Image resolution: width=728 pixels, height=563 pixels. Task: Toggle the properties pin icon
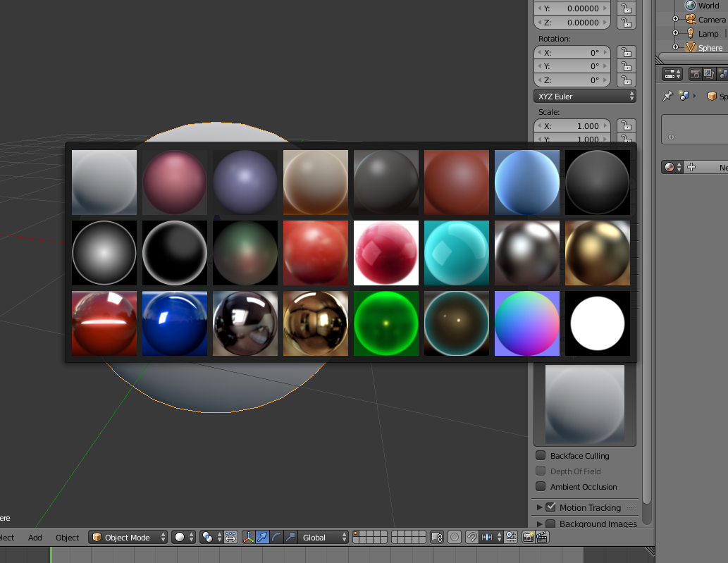point(667,96)
